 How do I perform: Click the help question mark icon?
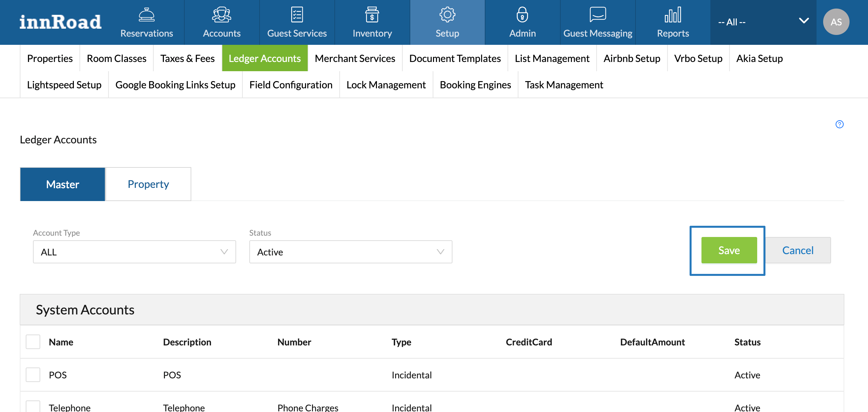[x=839, y=124]
